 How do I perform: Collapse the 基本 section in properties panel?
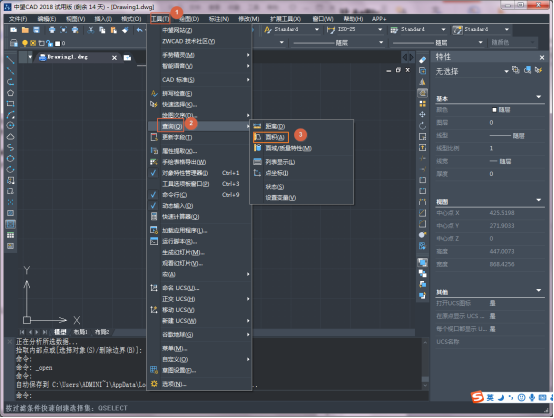click(x=538, y=97)
